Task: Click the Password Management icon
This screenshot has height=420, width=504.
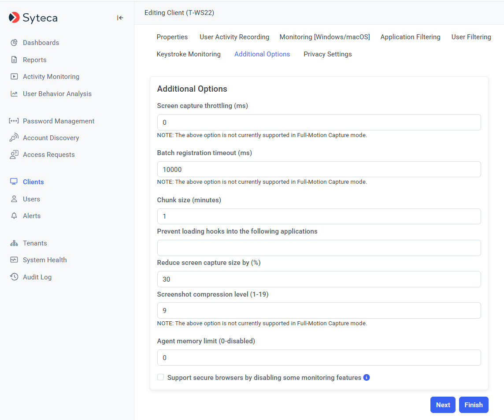Action: click(14, 121)
